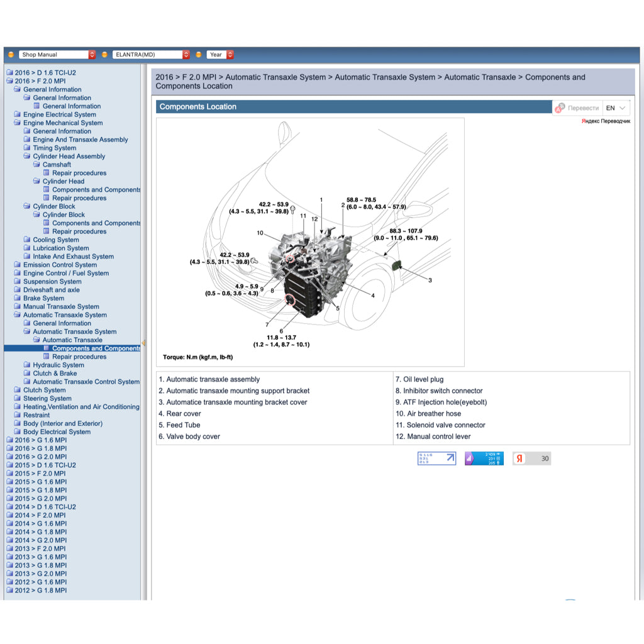Click the sidebar collapse arrow on the divider

pyautogui.click(x=143, y=343)
